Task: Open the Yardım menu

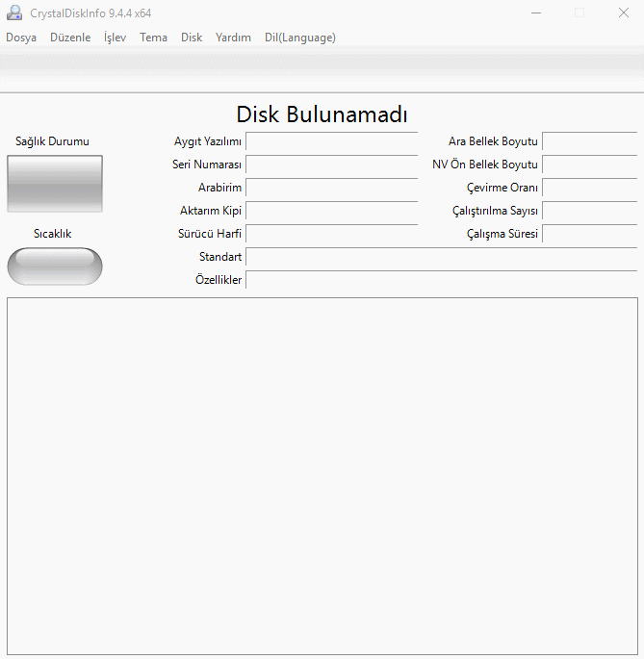Action: [233, 38]
